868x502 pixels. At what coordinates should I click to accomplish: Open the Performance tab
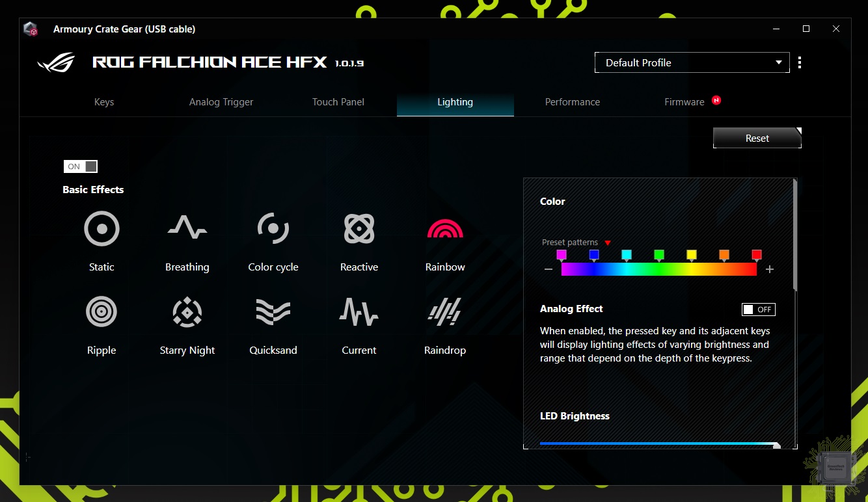573,102
